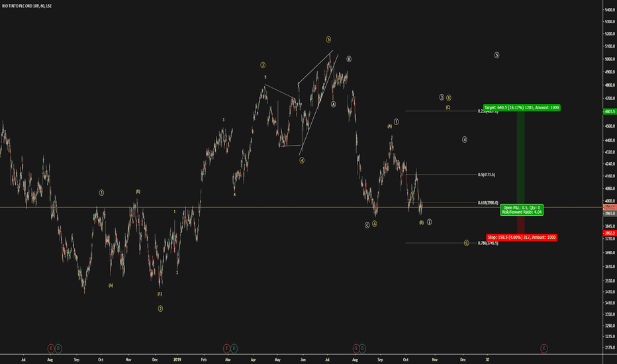Open the earnings E marker near Mar
Image resolution: width=617 pixels, height=364 pixels.
[226, 348]
